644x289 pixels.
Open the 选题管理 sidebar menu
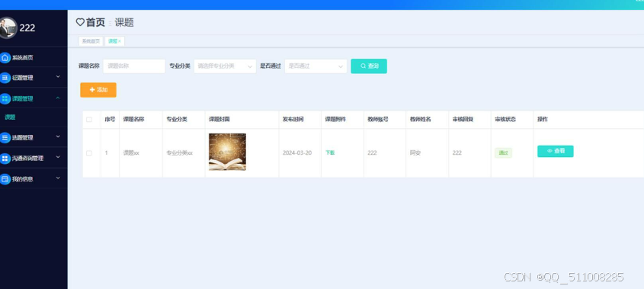pyautogui.click(x=34, y=138)
